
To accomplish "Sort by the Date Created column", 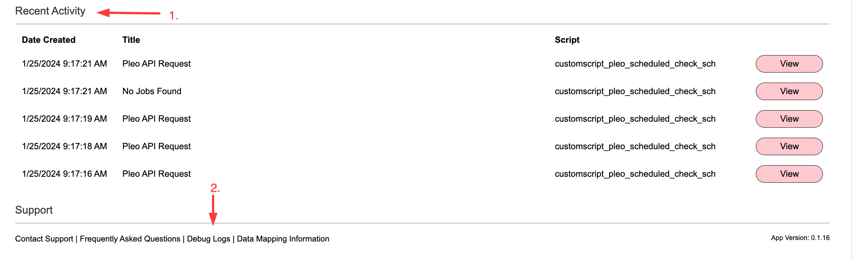I will click(x=49, y=40).
